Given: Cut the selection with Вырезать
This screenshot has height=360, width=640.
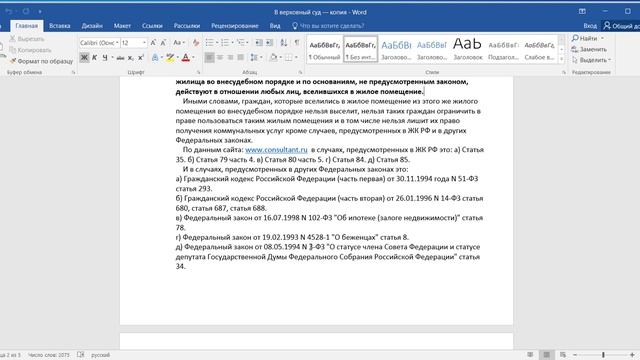Looking at the screenshot, I should pyautogui.click(x=27, y=39).
